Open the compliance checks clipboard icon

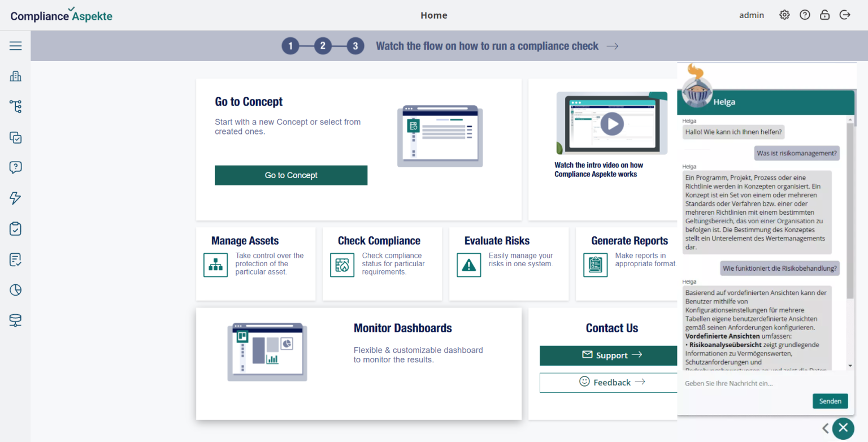[x=15, y=228]
